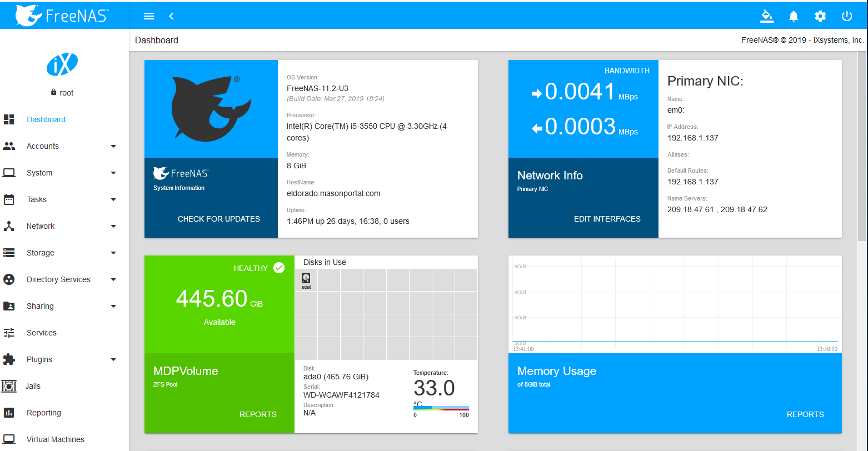Open the Virtual Machines menu item

click(x=64, y=439)
